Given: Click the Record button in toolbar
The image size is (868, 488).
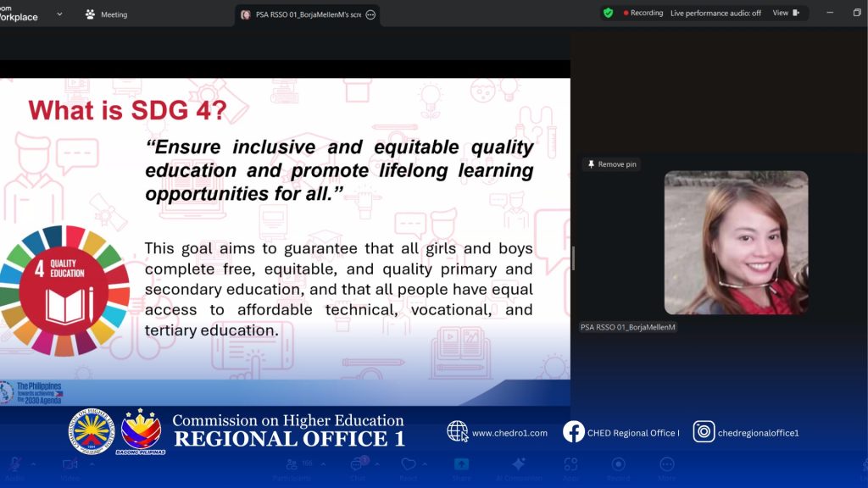Looking at the screenshot, I should (619, 464).
